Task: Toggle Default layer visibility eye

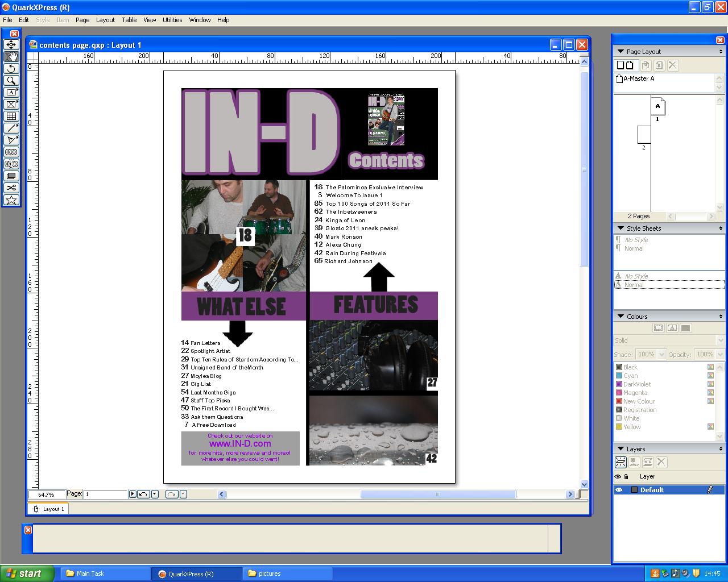Action: tap(619, 490)
